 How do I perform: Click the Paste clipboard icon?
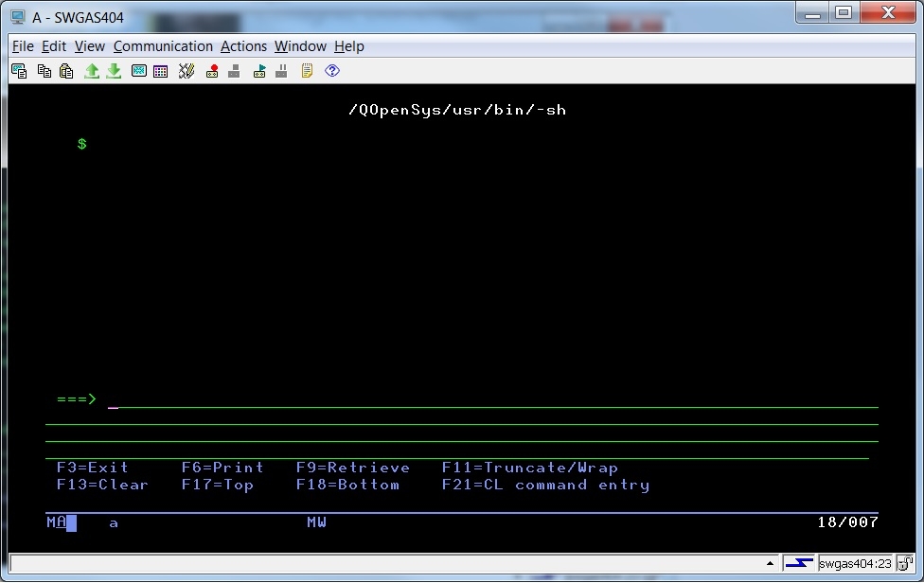click(x=66, y=71)
